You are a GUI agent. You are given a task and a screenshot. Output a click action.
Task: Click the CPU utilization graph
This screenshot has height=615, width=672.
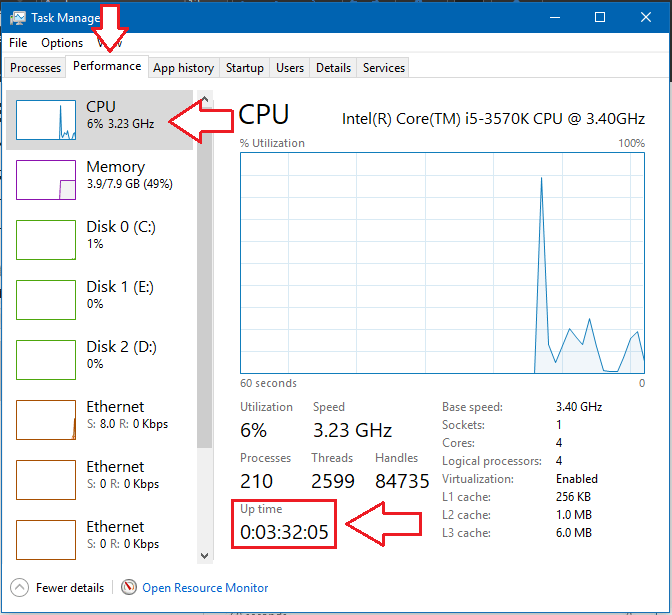click(x=442, y=263)
